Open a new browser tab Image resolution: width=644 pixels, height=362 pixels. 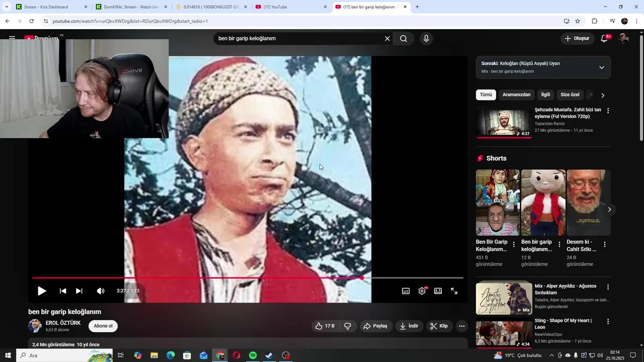coord(417,7)
